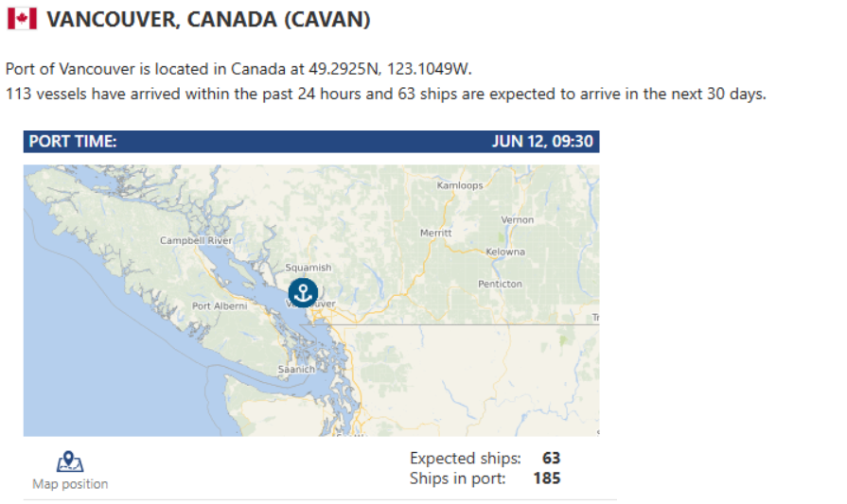The width and height of the screenshot is (847, 504).
Task: Click the Canadian flag icon
Action: [x=22, y=19]
